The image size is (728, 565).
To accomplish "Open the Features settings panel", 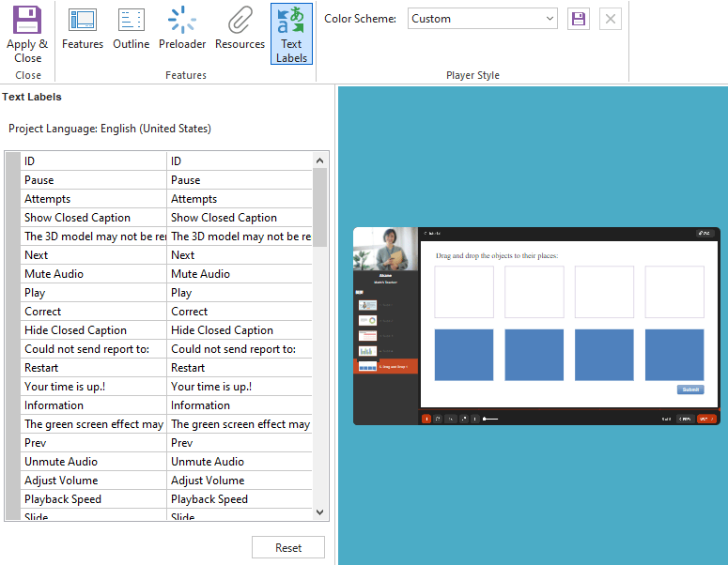I will pyautogui.click(x=83, y=28).
